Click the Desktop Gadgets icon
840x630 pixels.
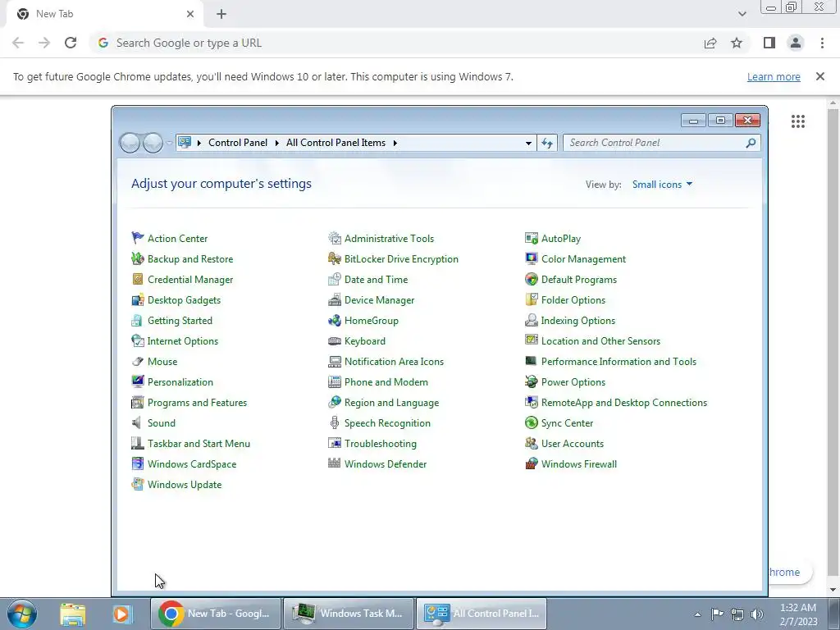click(138, 299)
